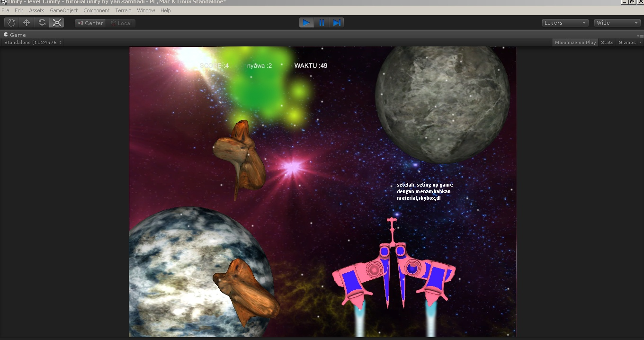Show the rendering Stats overlay
Image resolution: width=644 pixels, height=340 pixels.
tap(607, 42)
